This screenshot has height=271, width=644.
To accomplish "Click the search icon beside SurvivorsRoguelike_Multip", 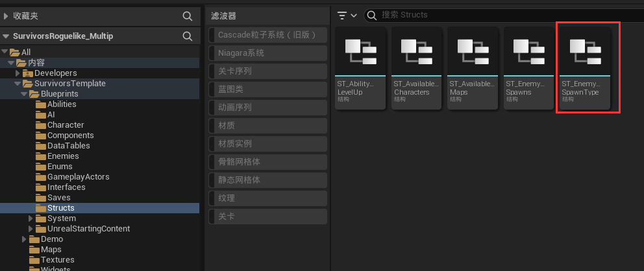I will pos(187,36).
